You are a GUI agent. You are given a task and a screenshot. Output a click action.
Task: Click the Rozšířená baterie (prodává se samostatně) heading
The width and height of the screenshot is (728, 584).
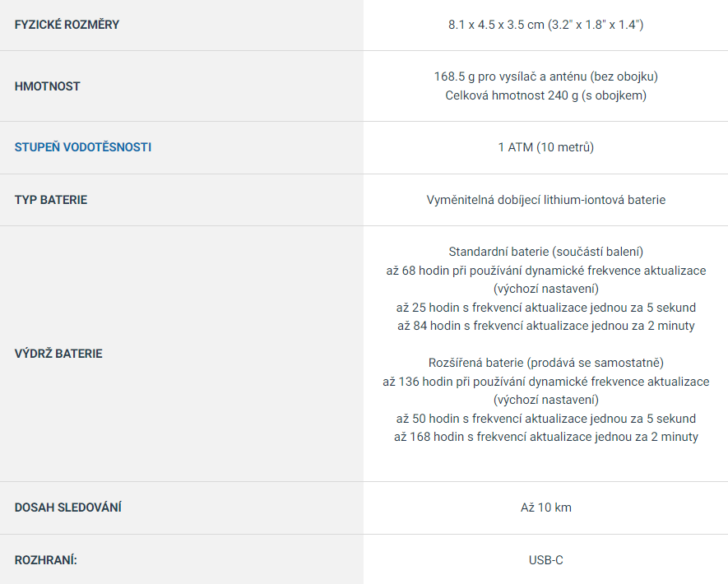(x=545, y=363)
